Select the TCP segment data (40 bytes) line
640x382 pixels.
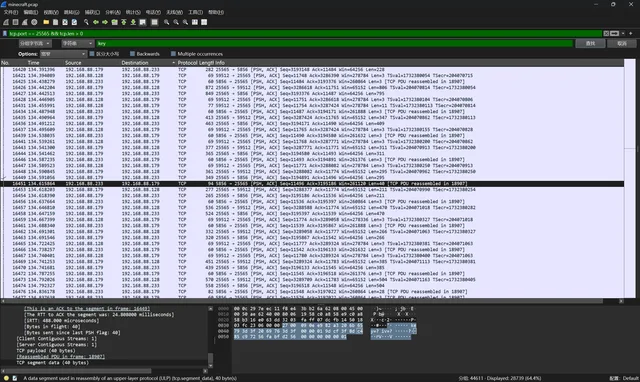click(52, 362)
